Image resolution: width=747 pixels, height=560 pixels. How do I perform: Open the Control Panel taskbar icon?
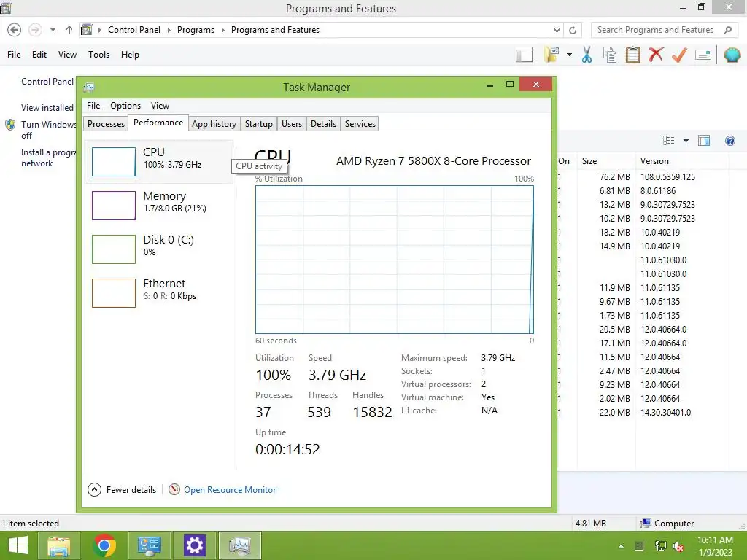tap(149, 545)
